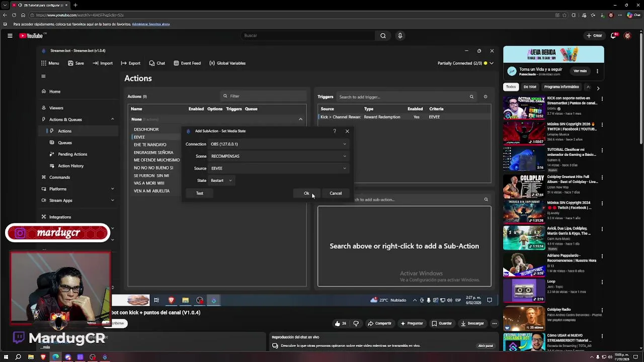644x362 pixels.
Task: Show more filter chips with right arrow
Action: [598, 88]
